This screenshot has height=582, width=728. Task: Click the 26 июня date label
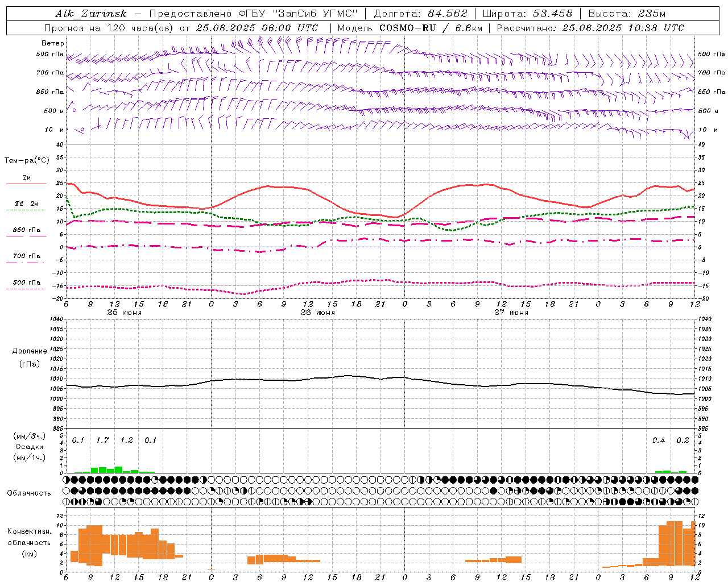318,313
